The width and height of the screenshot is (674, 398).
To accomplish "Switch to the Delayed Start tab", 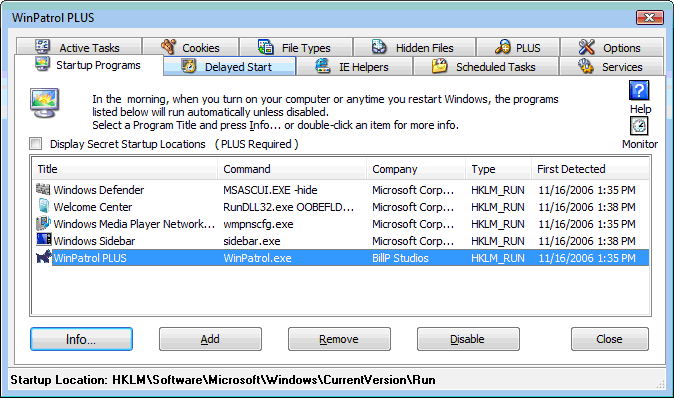I will (x=230, y=67).
